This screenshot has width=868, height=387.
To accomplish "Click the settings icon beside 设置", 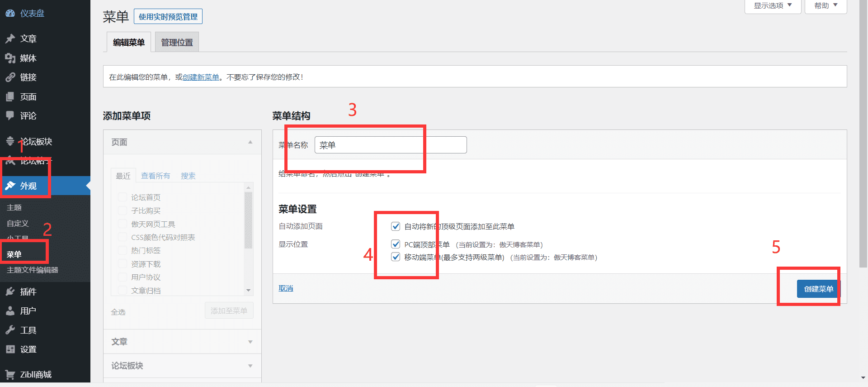I will (10, 349).
